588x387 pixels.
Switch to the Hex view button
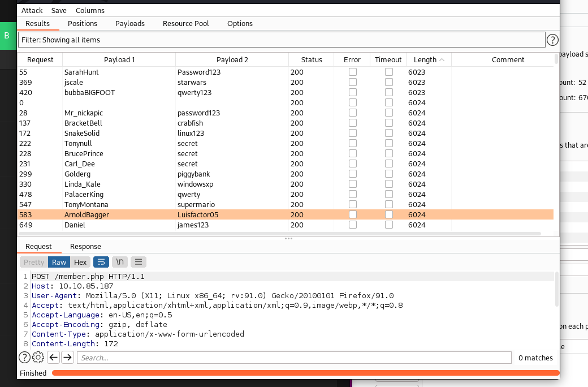[80, 262]
